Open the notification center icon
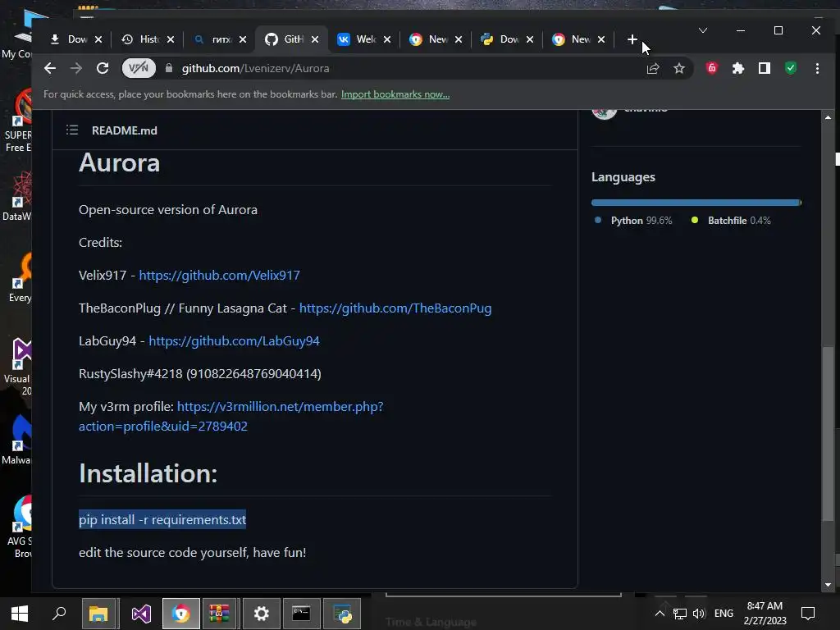Screen dimensions: 840x630 click(x=808, y=614)
